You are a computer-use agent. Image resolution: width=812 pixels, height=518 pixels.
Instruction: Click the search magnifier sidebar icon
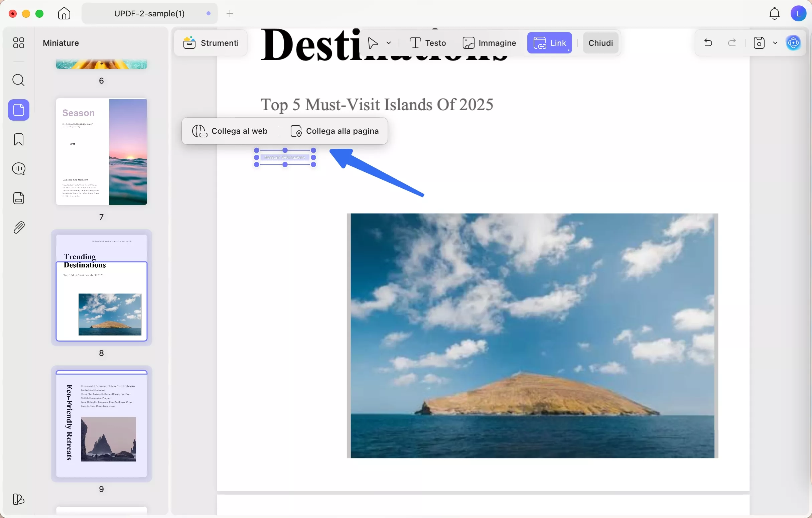pyautogui.click(x=19, y=80)
